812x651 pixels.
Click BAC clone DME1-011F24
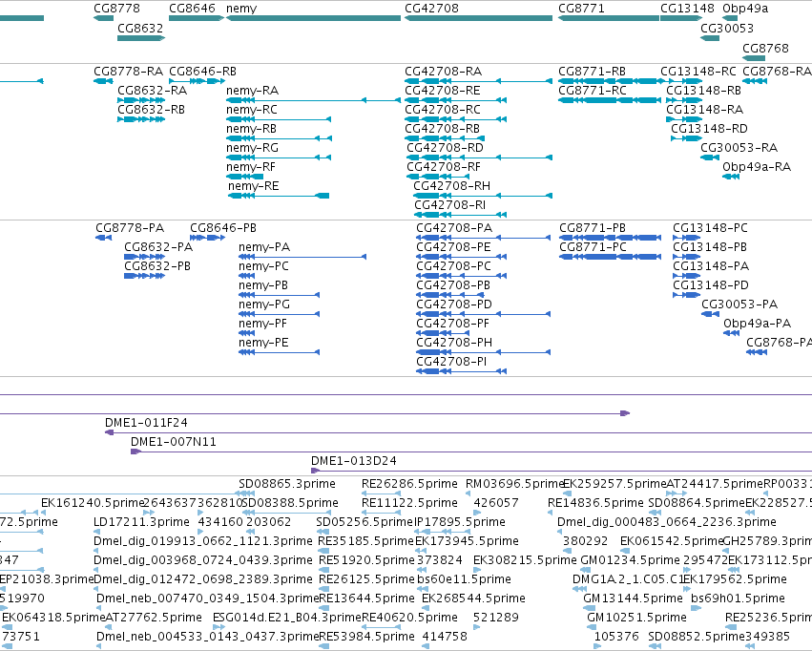click(x=458, y=432)
